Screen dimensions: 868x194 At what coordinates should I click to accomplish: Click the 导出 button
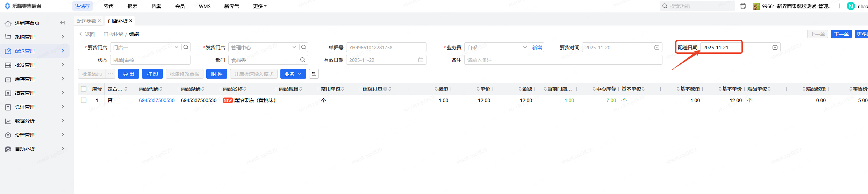pyautogui.click(x=129, y=74)
